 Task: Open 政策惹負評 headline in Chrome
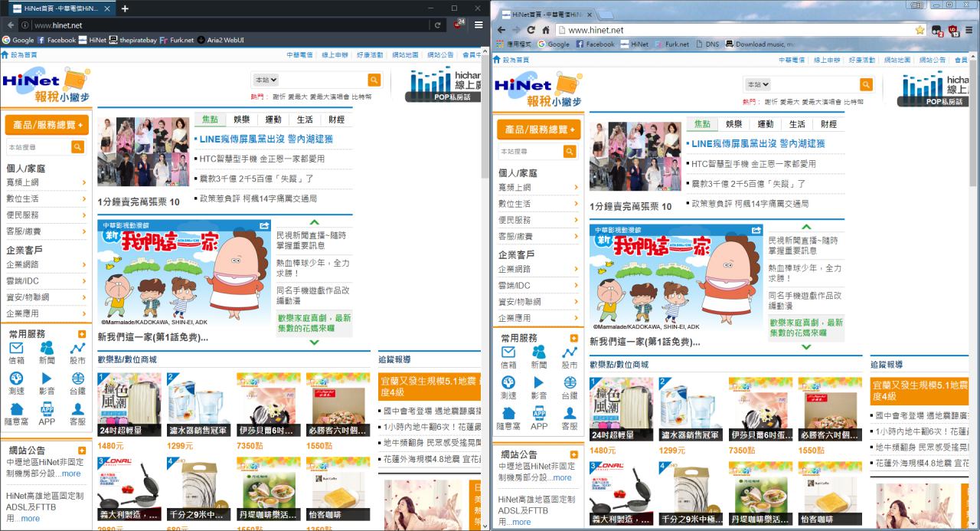click(750, 203)
